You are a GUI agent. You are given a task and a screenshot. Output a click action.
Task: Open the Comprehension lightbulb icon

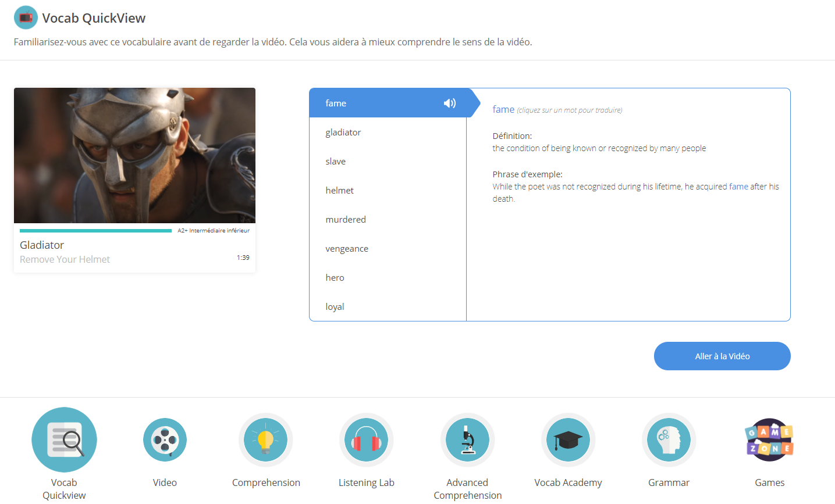click(x=265, y=440)
